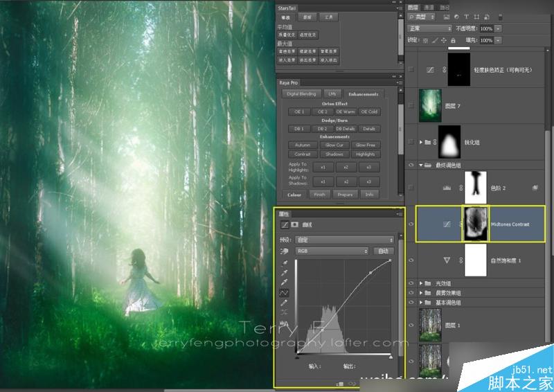Viewport: 554px width, 392px height.
Task: Toggle lock image pixels brush icon
Action: 435,40
